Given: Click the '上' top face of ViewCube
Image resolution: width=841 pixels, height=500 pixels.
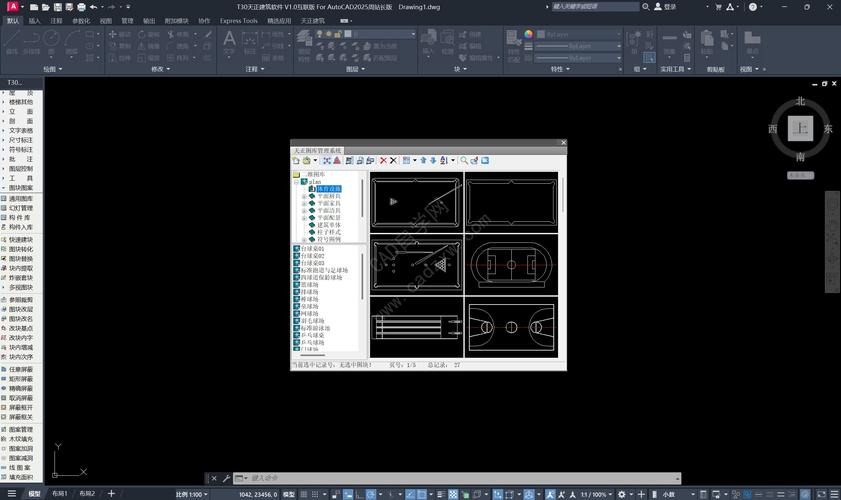Looking at the screenshot, I should [800, 128].
